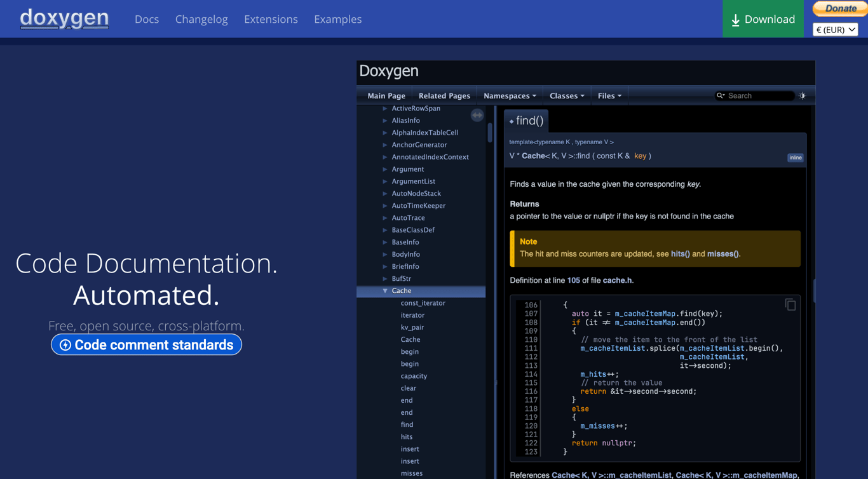Click the doxygen logo

64,18
